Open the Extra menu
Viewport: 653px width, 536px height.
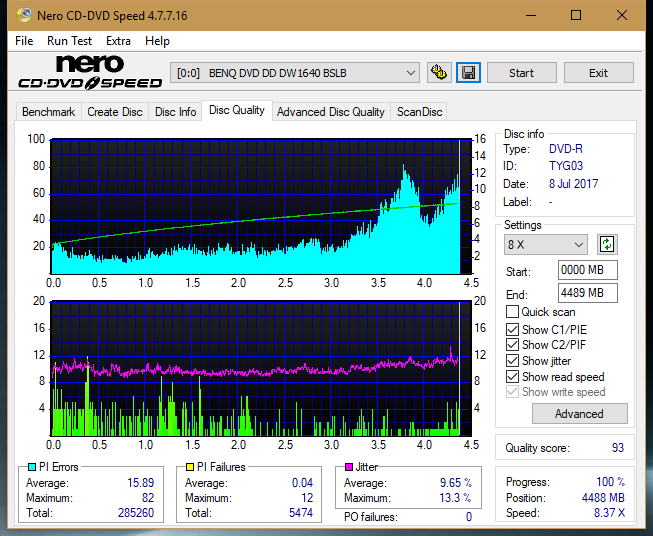[118, 41]
